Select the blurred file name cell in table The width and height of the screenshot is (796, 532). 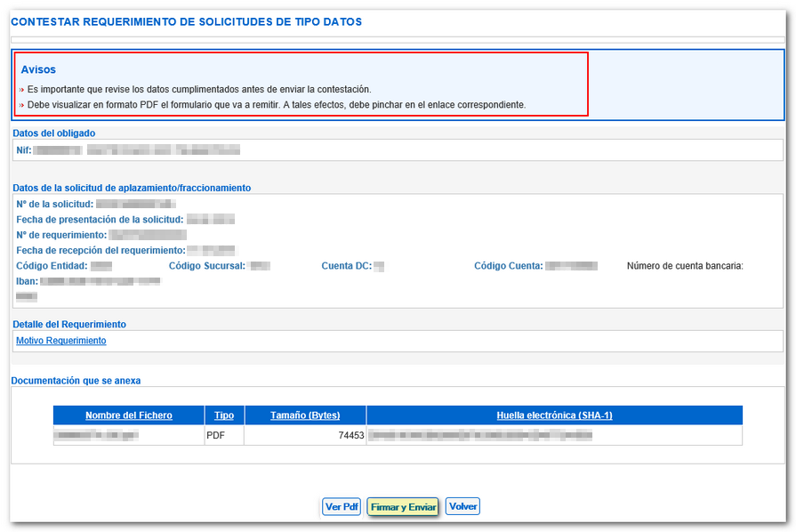(96, 436)
